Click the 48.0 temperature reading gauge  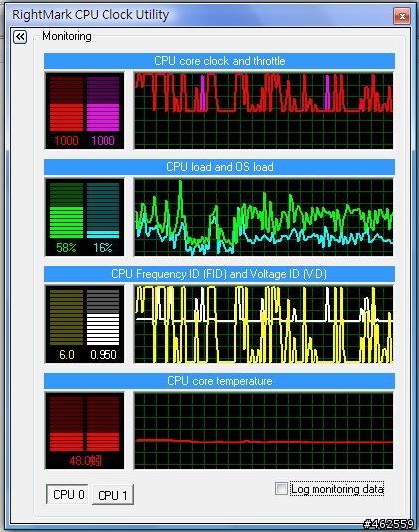point(85,431)
